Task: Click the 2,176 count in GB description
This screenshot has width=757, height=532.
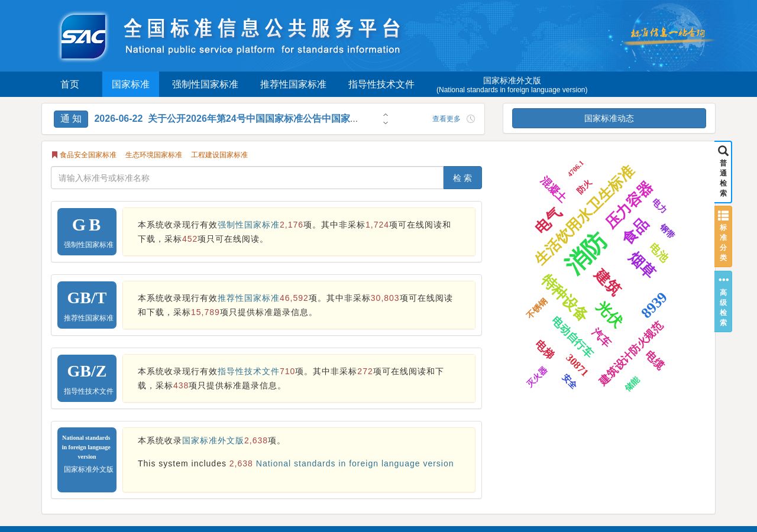Action: [292, 225]
